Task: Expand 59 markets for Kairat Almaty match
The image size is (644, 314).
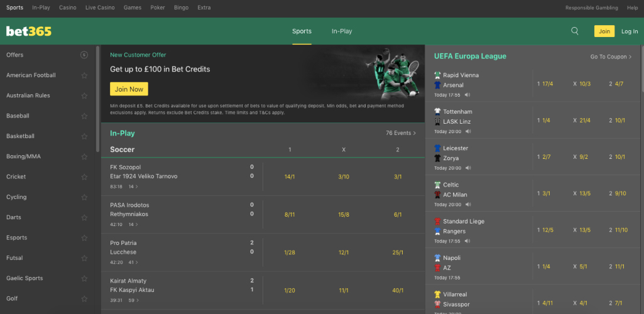Action: (x=133, y=300)
